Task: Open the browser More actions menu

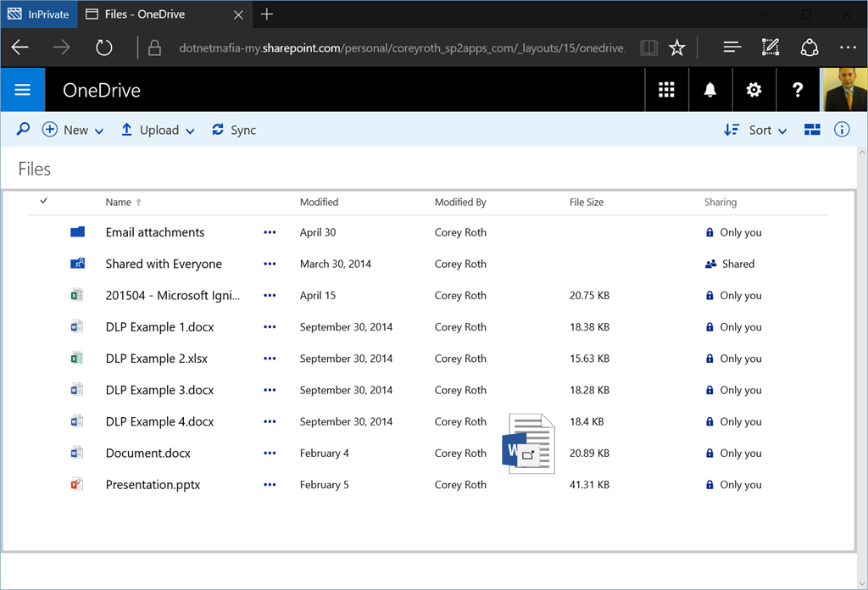Action: (x=848, y=47)
